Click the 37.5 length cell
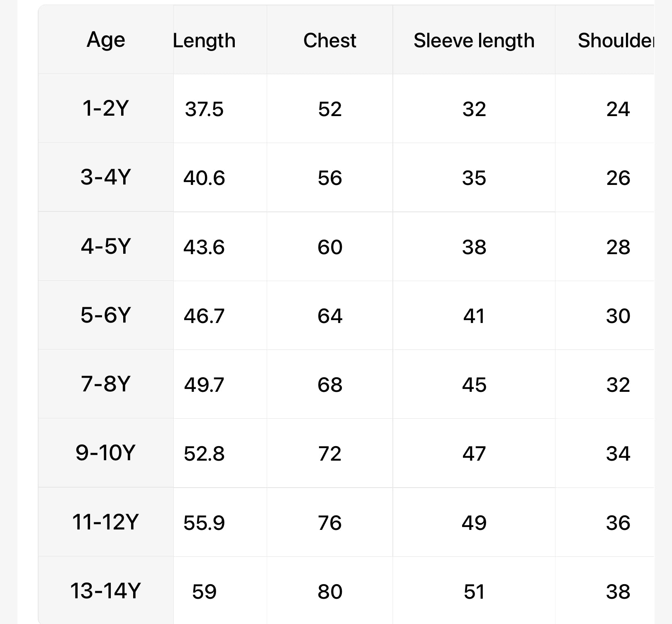The height and width of the screenshot is (624, 672). coord(204,109)
